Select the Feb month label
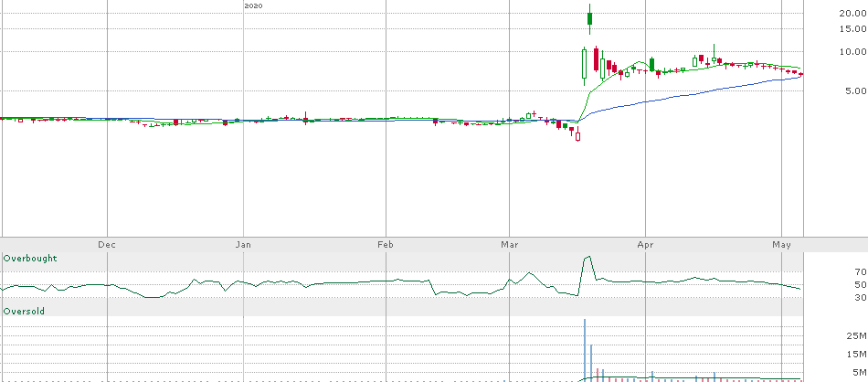This screenshot has width=868, height=382. coord(386,244)
